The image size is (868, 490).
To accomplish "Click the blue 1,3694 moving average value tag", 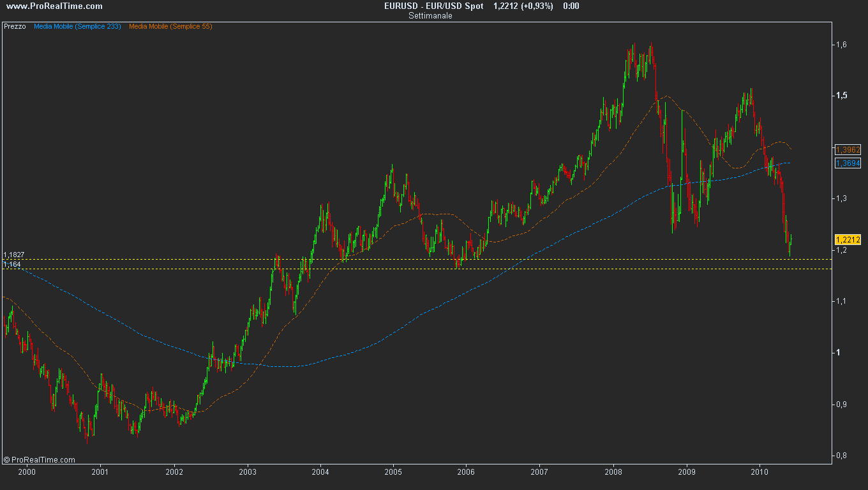I will [x=848, y=163].
